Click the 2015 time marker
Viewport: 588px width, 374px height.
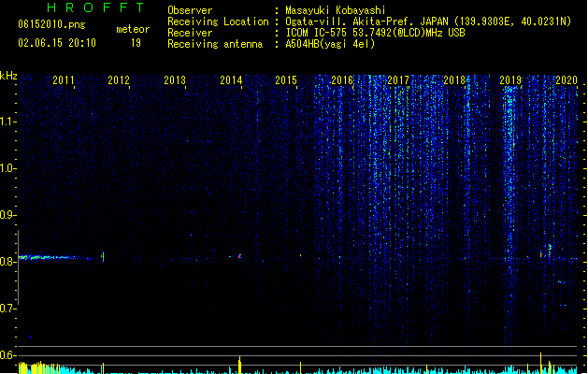286,80
